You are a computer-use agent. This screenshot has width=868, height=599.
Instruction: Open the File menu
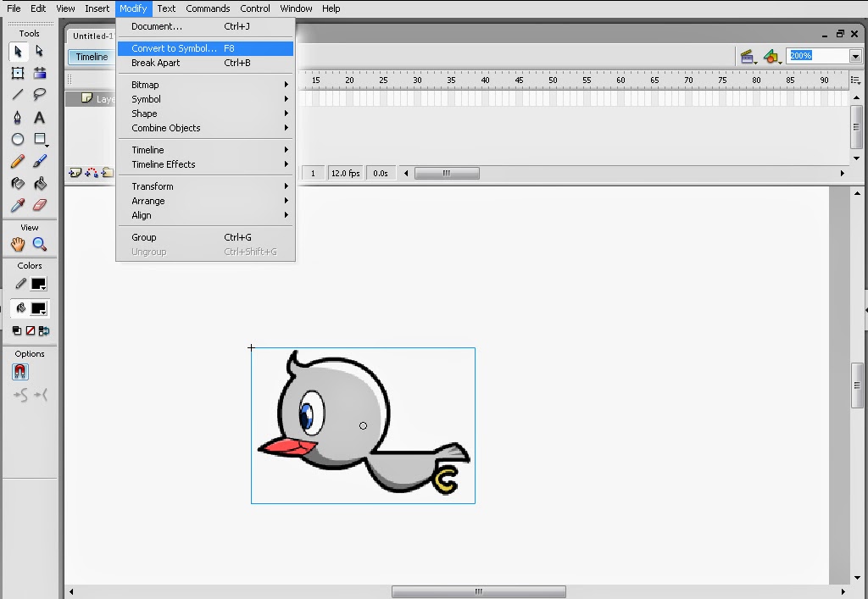14,8
